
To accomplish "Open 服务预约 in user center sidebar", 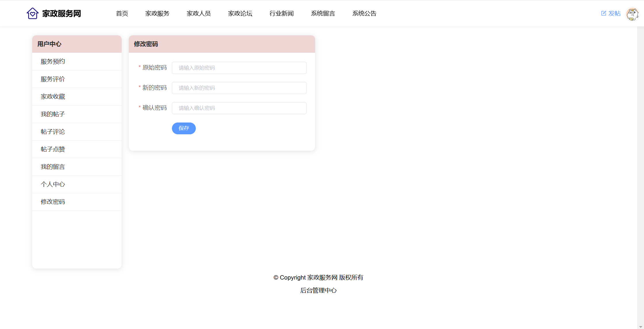I will [x=53, y=62].
